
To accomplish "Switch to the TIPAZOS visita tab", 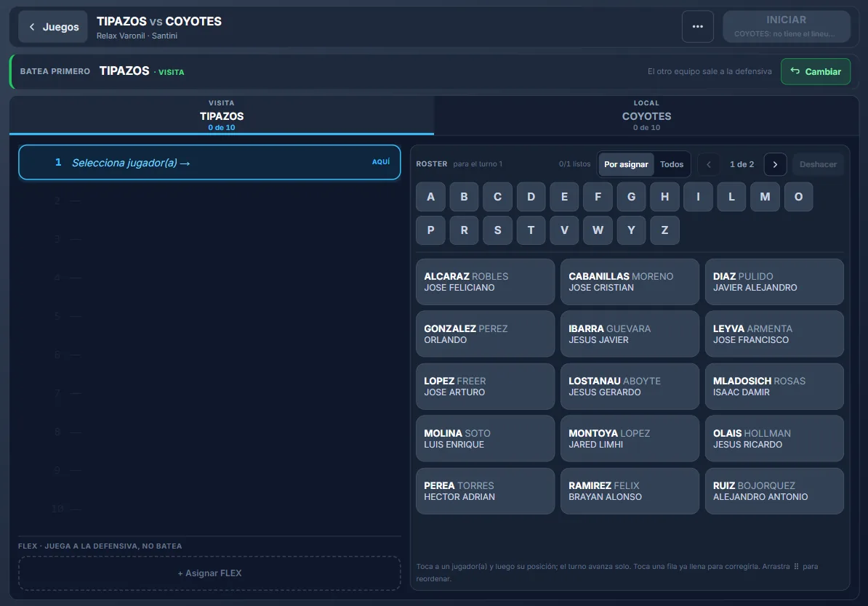I will point(222,115).
